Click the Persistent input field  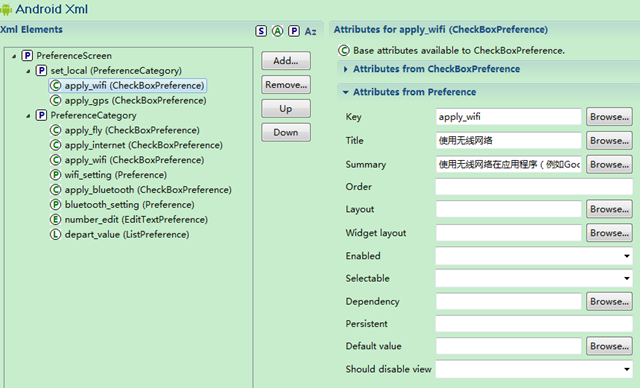point(534,324)
